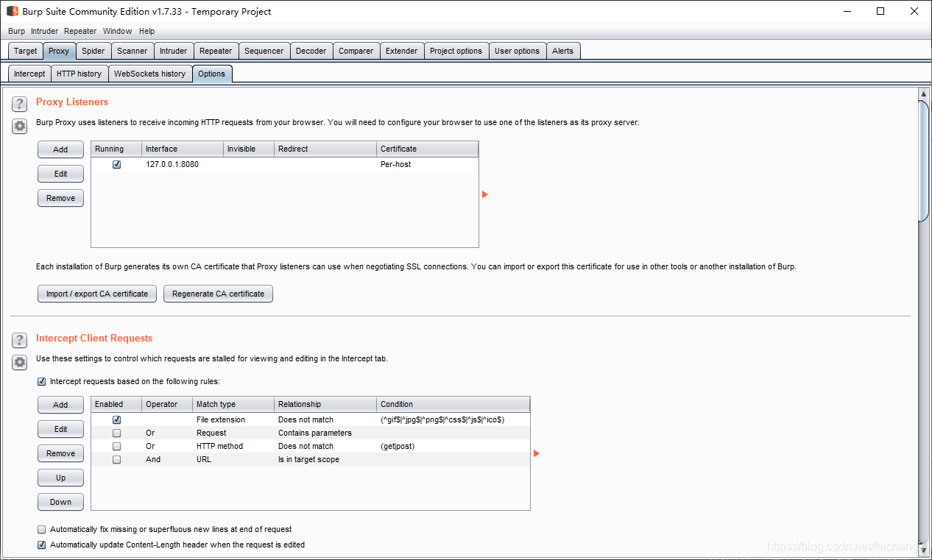Edit the selected intercept rule
This screenshot has width=932, height=560.
coord(61,429)
